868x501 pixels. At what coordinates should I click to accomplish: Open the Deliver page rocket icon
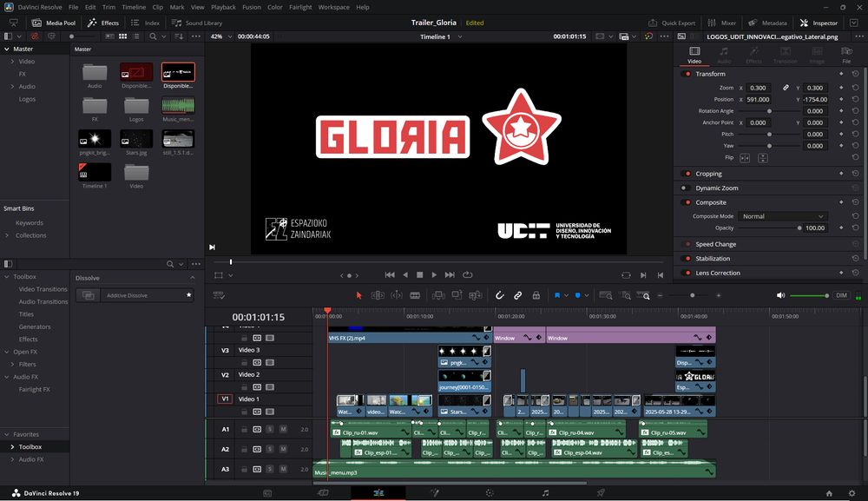tap(601, 492)
